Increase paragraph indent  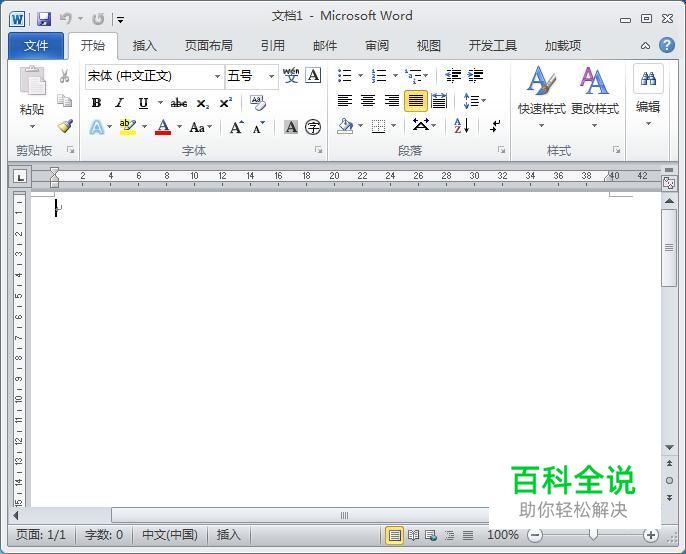tap(476, 76)
